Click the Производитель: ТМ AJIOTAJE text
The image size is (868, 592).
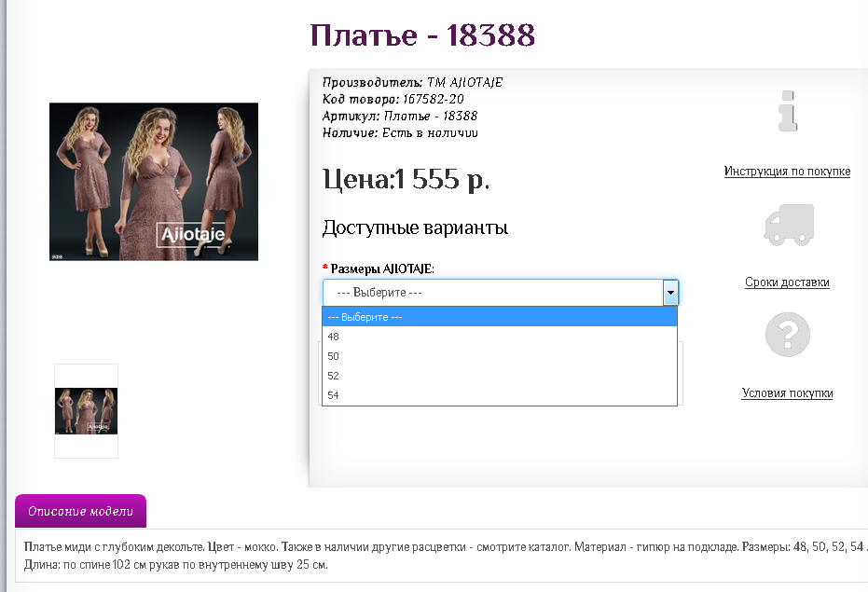pos(412,83)
